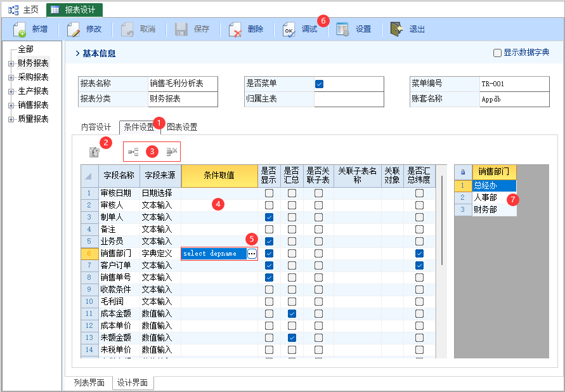
Task: Click the grid's top-left select-all corner
Action: (x=89, y=176)
